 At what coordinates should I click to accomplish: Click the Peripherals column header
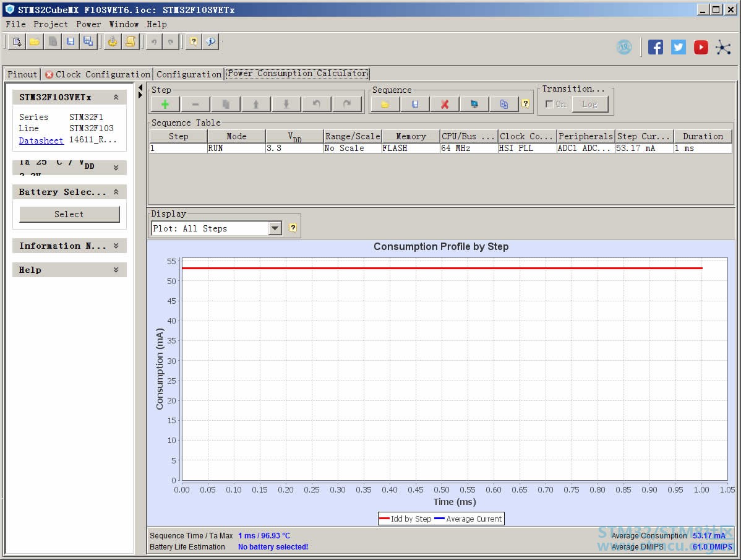[x=586, y=136]
